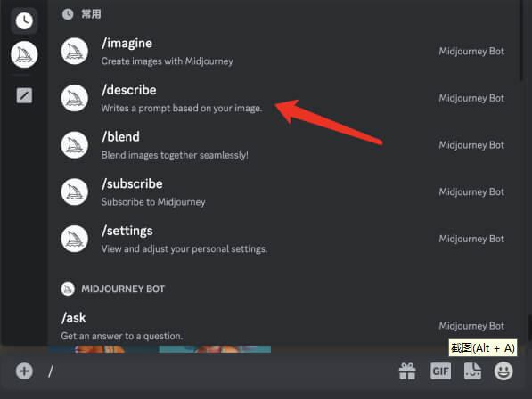Select the frequently used clock icon in sidebar
Image resolution: width=532 pixels, height=399 pixels.
tap(24, 20)
